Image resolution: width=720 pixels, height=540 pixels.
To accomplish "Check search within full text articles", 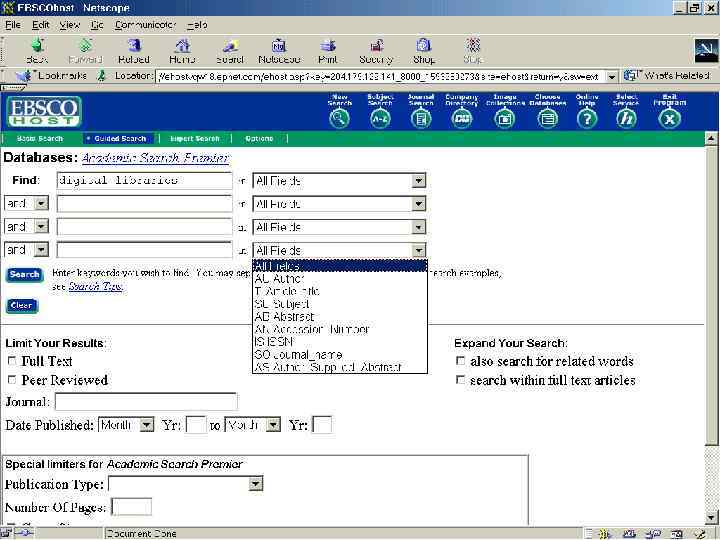I will coord(460,380).
